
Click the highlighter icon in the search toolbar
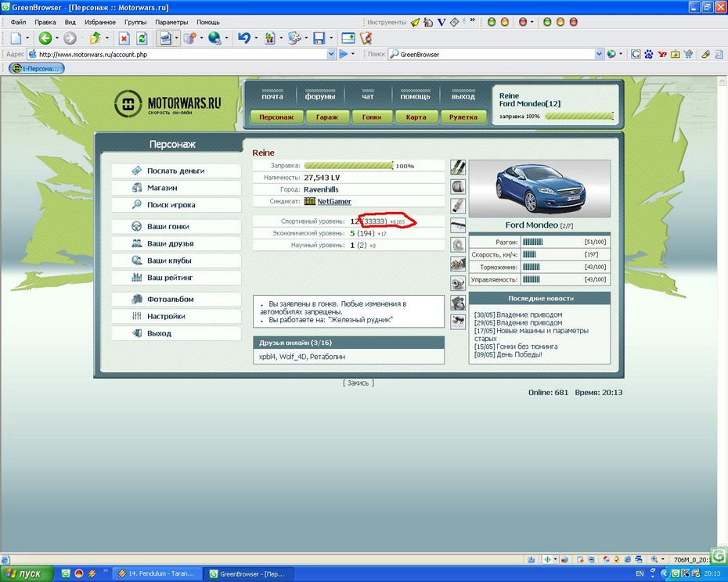706,54
